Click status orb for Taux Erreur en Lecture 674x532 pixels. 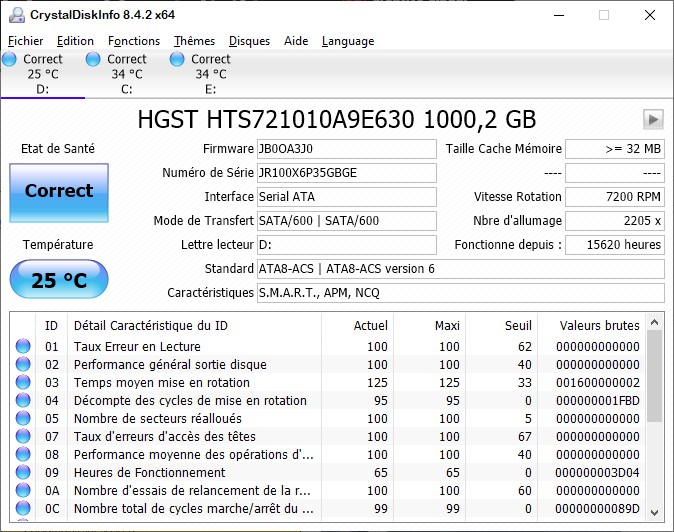click(x=23, y=347)
